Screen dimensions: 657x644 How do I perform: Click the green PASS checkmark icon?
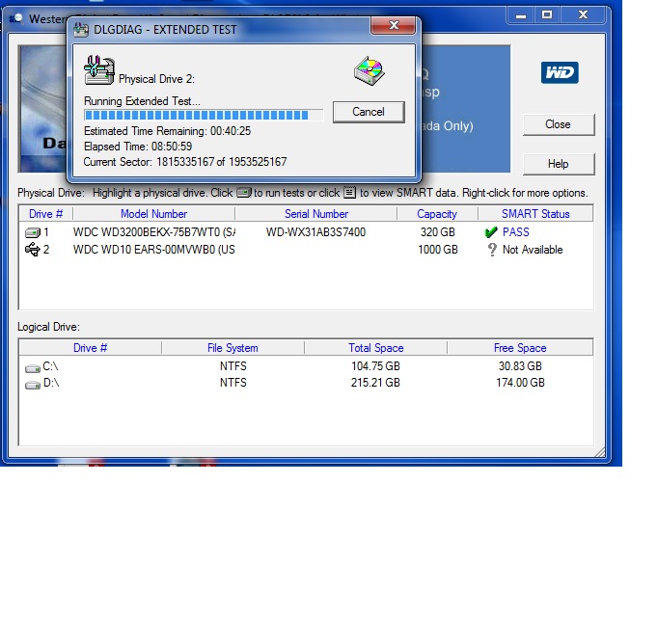(491, 232)
